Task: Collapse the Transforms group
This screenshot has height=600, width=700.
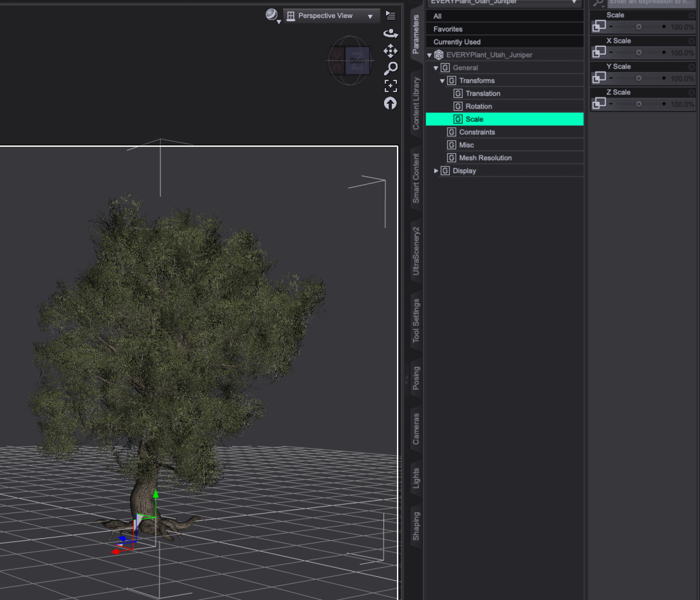Action: pos(442,81)
